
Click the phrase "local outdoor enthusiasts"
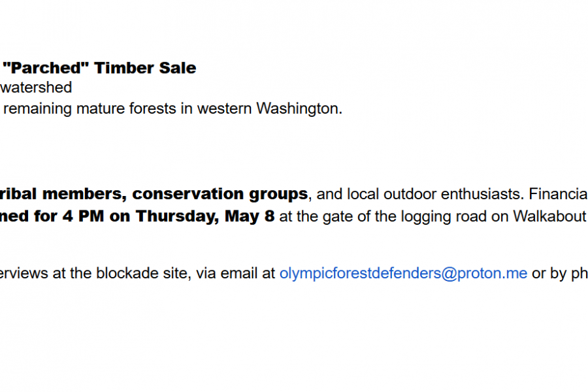click(x=434, y=194)
